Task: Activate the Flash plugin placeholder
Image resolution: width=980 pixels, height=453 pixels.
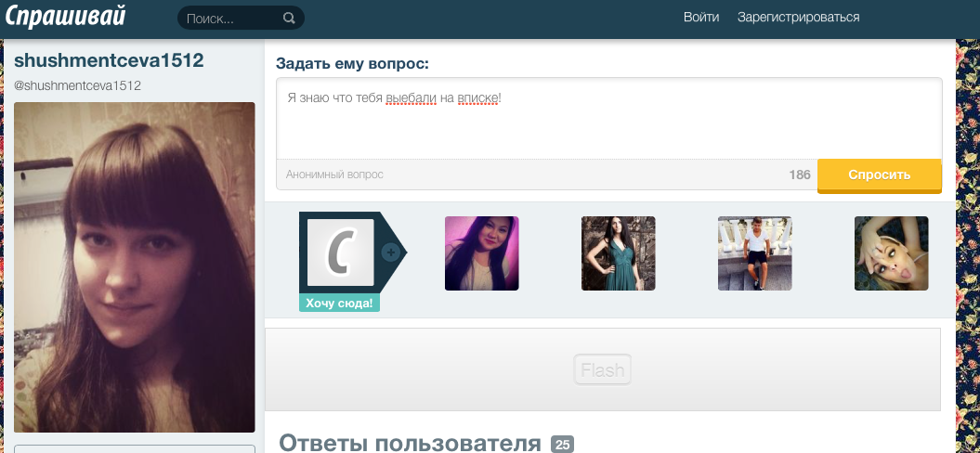Action: pos(603,369)
